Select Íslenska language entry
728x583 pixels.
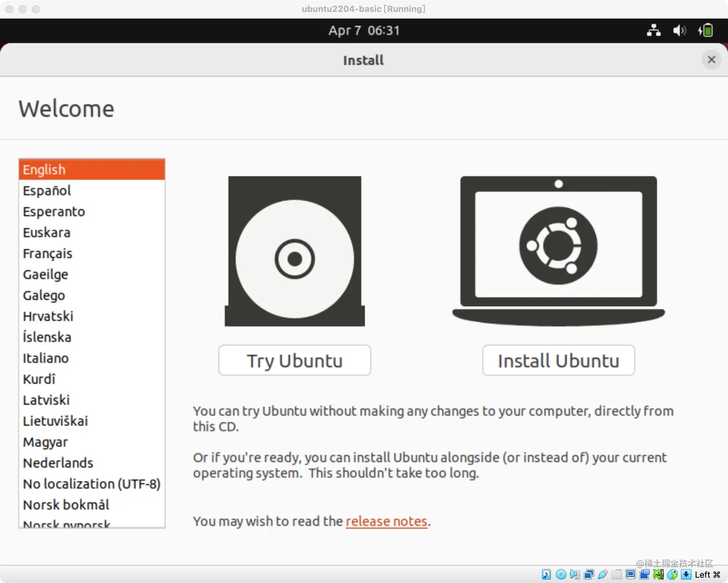(x=92, y=337)
